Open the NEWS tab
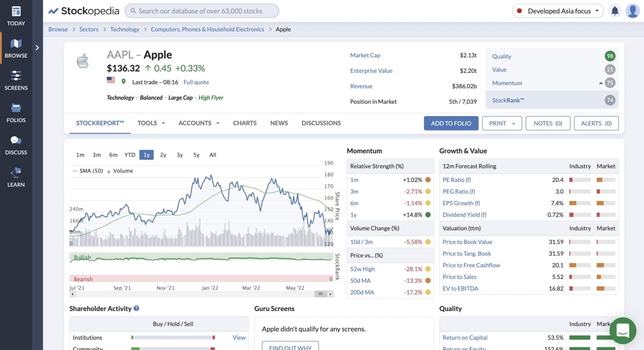This screenshot has width=644, height=350. [x=278, y=123]
